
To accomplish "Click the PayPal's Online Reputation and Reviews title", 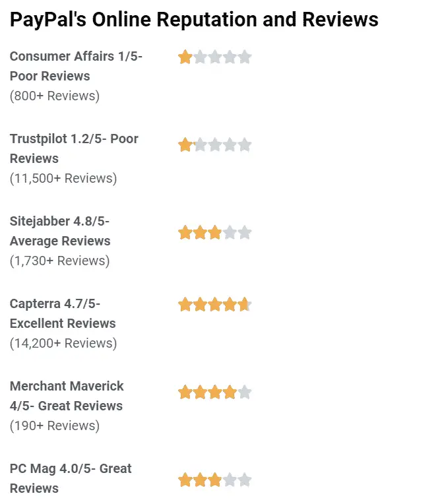I will point(194,20).
